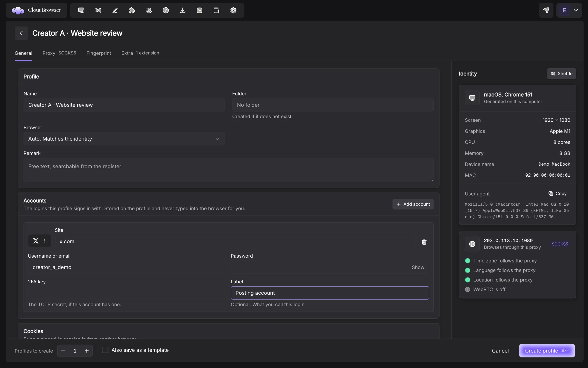Click the Folder input field
588x368 pixels.
(333, 105)
